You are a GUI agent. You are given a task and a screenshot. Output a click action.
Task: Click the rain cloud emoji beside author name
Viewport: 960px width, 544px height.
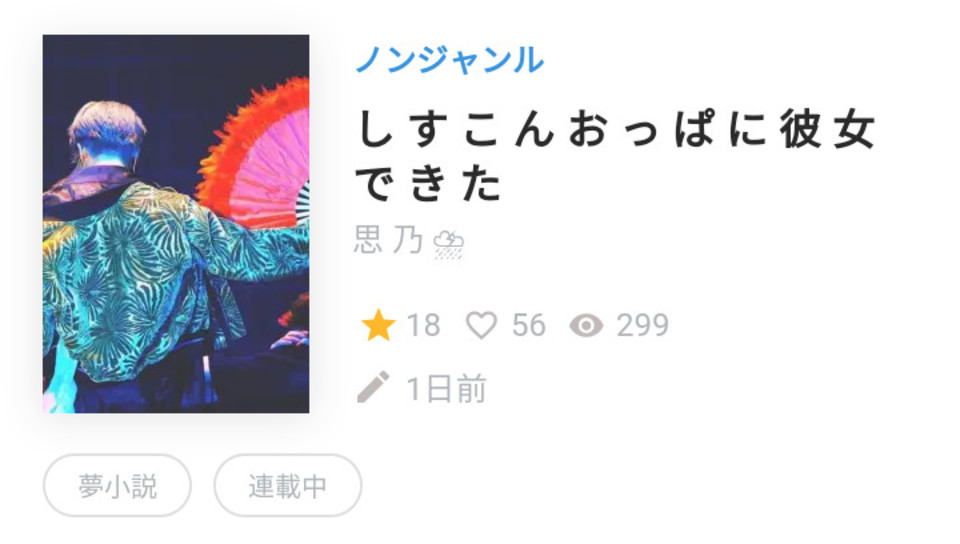448,245
